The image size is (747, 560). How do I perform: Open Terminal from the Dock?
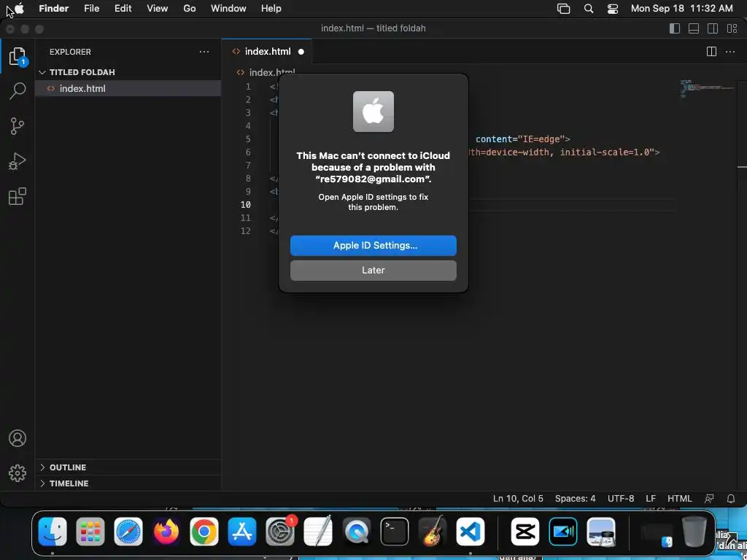point(395,532)
